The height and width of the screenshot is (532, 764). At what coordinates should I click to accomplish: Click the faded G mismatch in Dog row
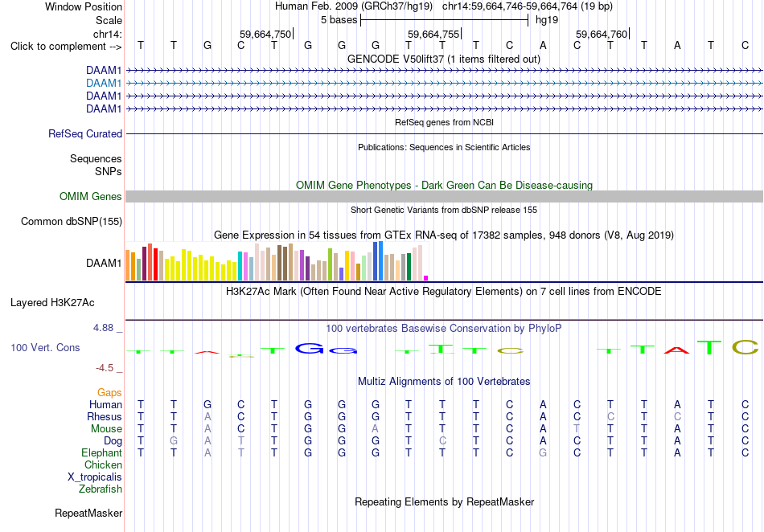point(174,440)
